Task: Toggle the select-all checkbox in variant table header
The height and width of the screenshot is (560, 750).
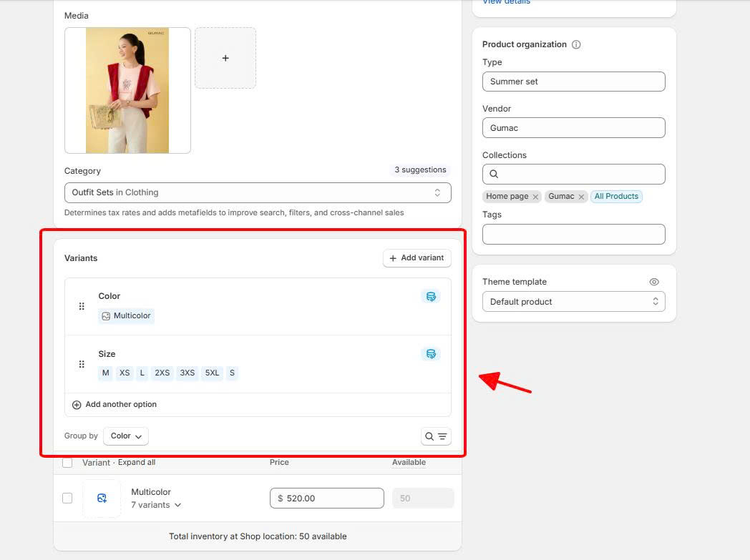Action: (67, 462)
